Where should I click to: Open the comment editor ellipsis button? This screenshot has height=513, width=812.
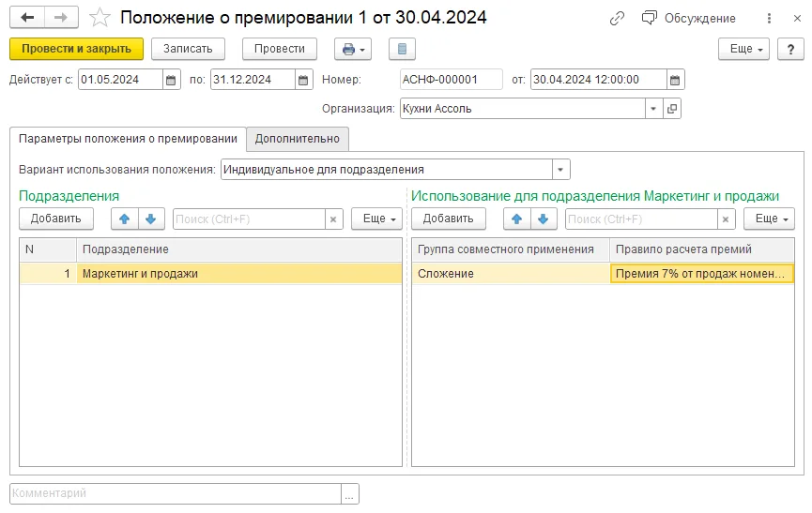(349, 493)
